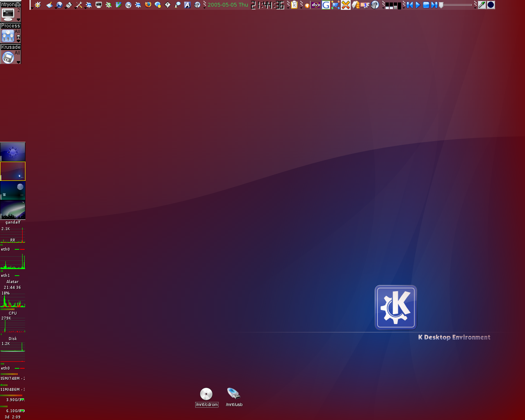525x420 pixels.
Task: Click the uptime reading 3d 2:09
Action: click(13, 417)
